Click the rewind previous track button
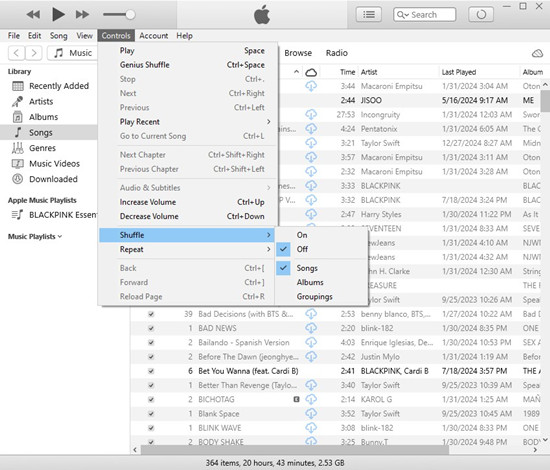 pyautogui.click(x=33, y=15)
